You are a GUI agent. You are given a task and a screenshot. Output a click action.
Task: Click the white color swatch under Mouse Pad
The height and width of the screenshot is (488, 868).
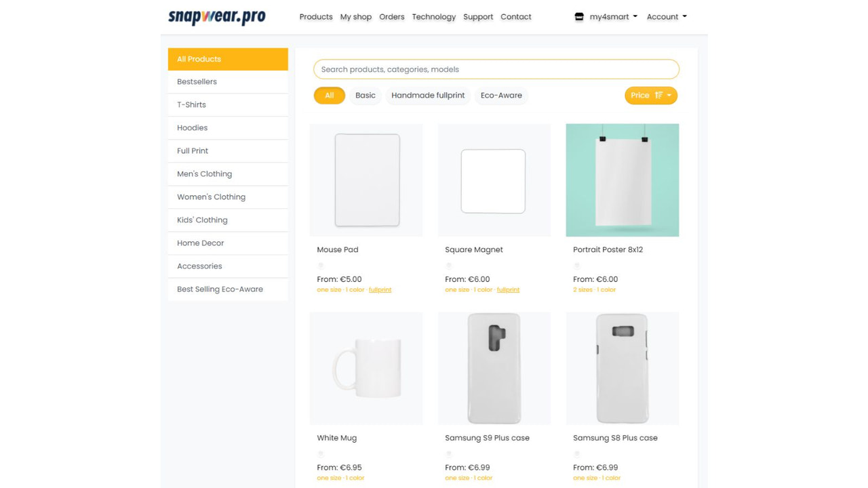321,266
